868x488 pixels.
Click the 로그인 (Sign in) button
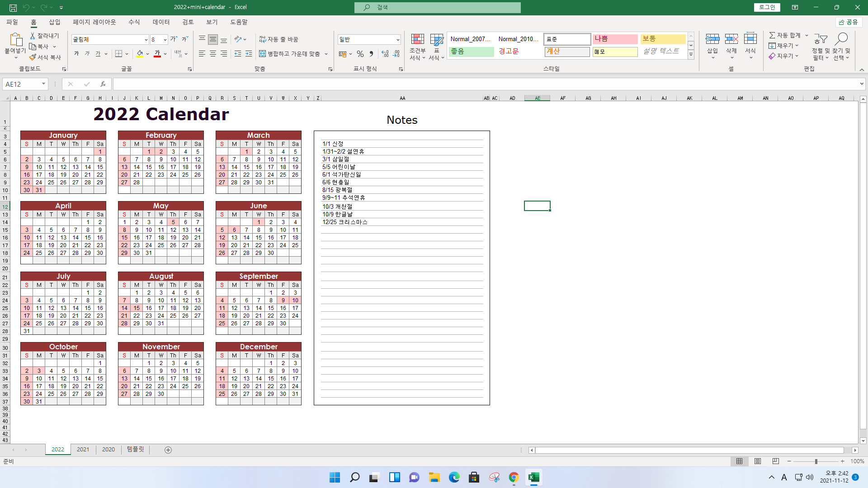[x=767, y=7]
